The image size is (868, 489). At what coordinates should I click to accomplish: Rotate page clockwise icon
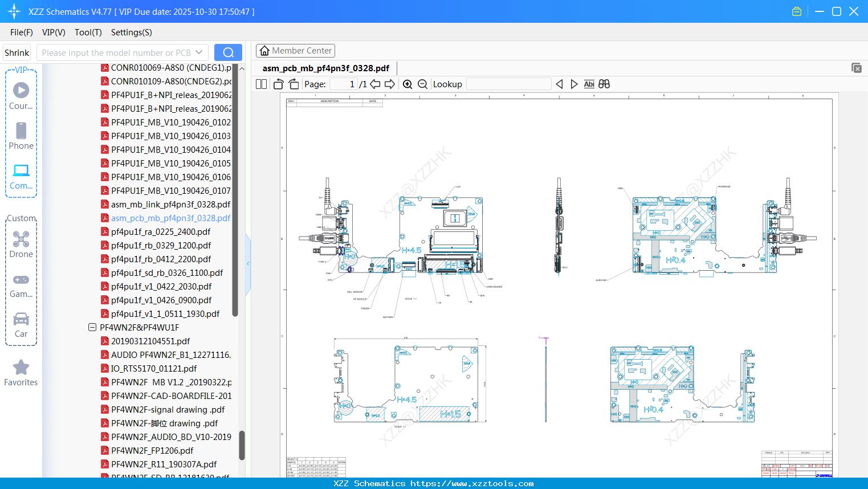click(x=294, y=84)
